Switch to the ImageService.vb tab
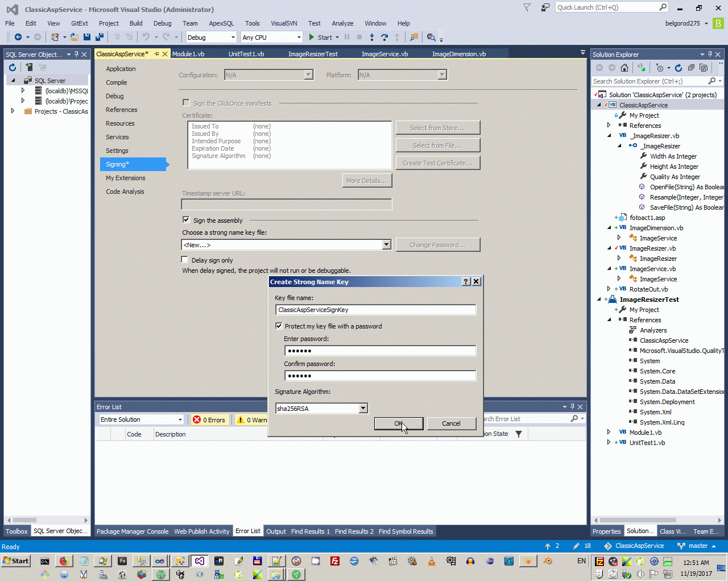Screen dimensions: 728x582 385,54
